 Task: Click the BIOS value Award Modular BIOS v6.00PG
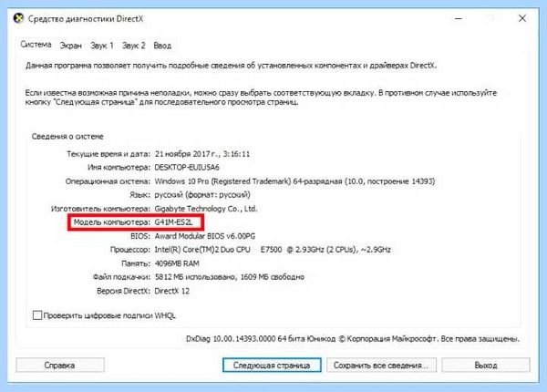tap(205, 236)
